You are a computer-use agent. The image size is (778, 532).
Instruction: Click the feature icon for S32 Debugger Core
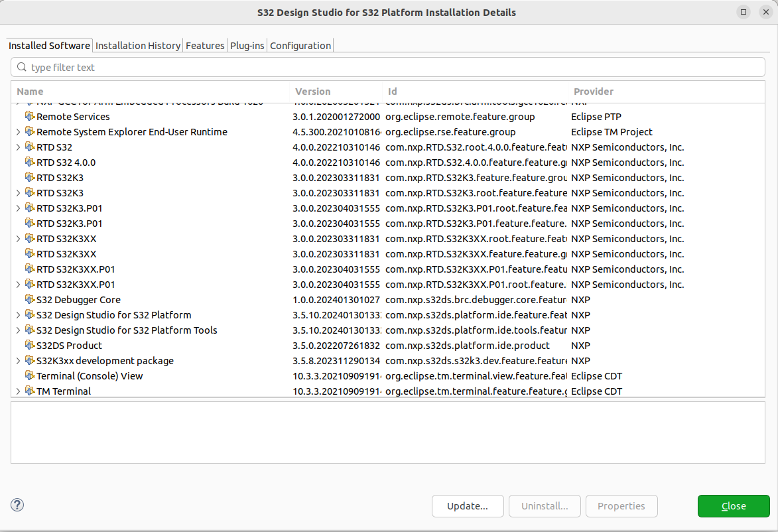(x=30, y=299)
